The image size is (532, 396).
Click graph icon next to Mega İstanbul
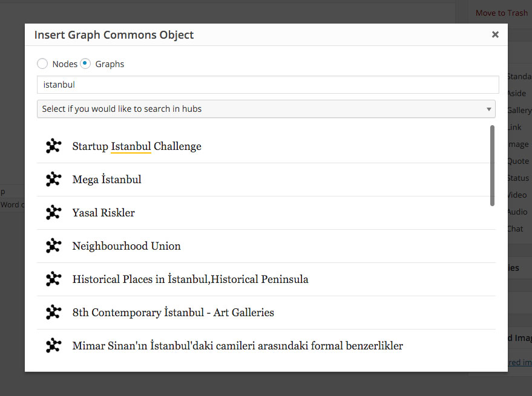tap(53, 179)
